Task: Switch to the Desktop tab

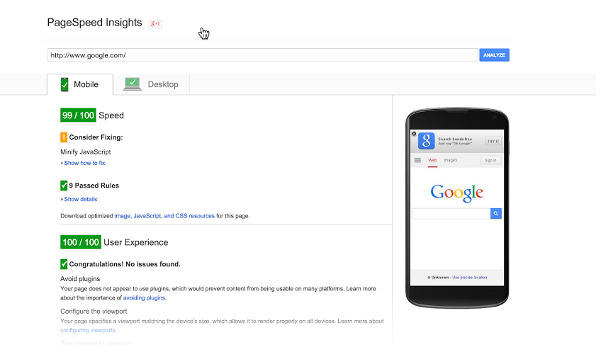Action: pyautogui.click(x=151, y=84)
